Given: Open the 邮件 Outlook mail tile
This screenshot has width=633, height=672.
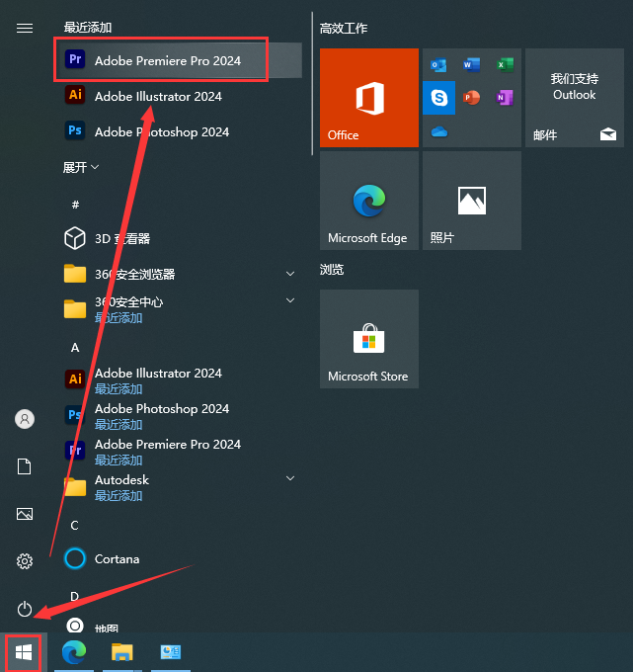Looking at the screenshot, I should (x=575, y=98).
